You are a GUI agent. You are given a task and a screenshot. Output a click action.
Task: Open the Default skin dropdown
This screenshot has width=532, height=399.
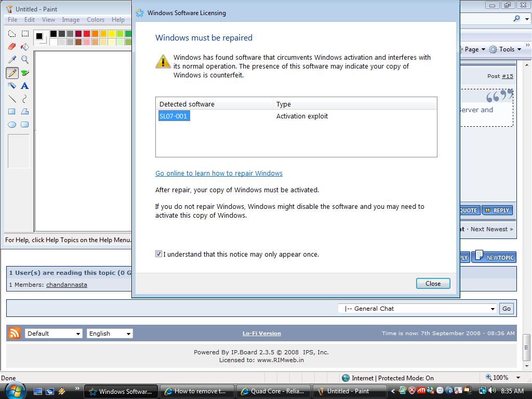pos(54,334)
